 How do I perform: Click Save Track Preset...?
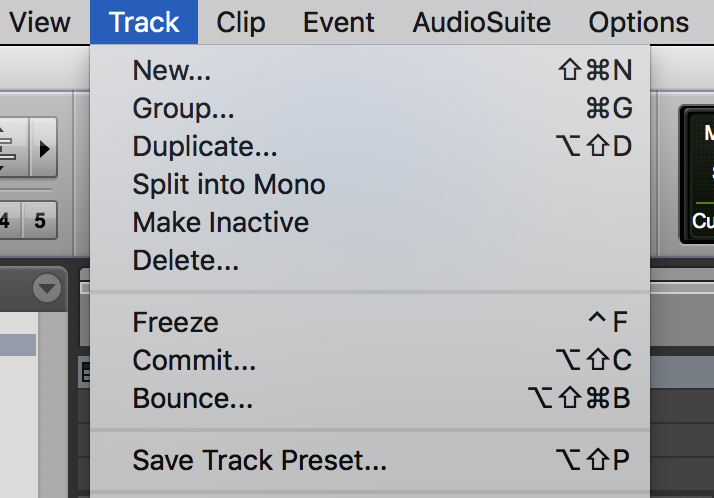point(370,460)
